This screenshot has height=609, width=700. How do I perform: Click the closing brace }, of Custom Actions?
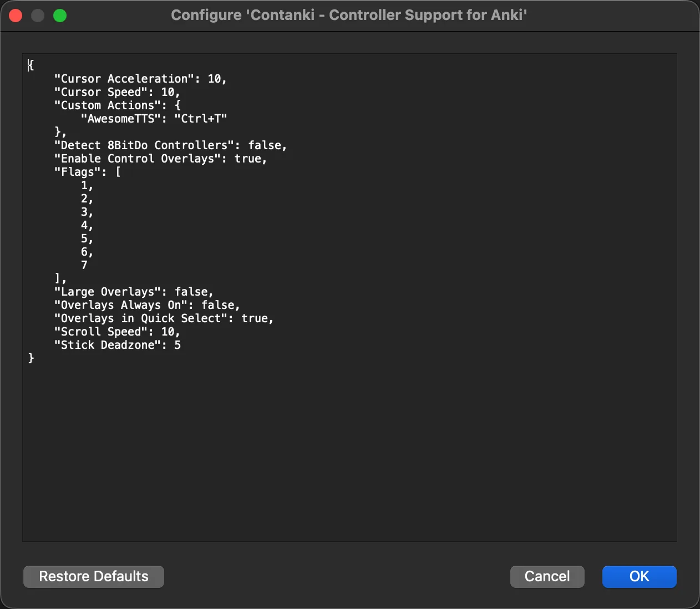tap(60, 132)
